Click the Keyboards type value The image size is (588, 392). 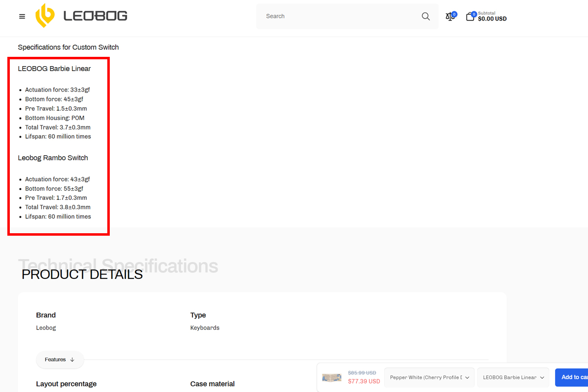tap(205, 328)
